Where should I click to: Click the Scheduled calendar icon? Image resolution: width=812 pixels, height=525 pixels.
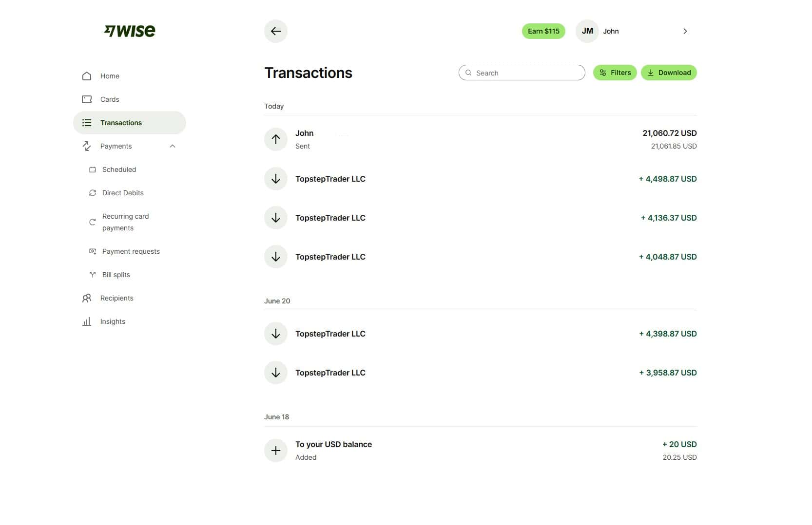click(x=93, y=169)
